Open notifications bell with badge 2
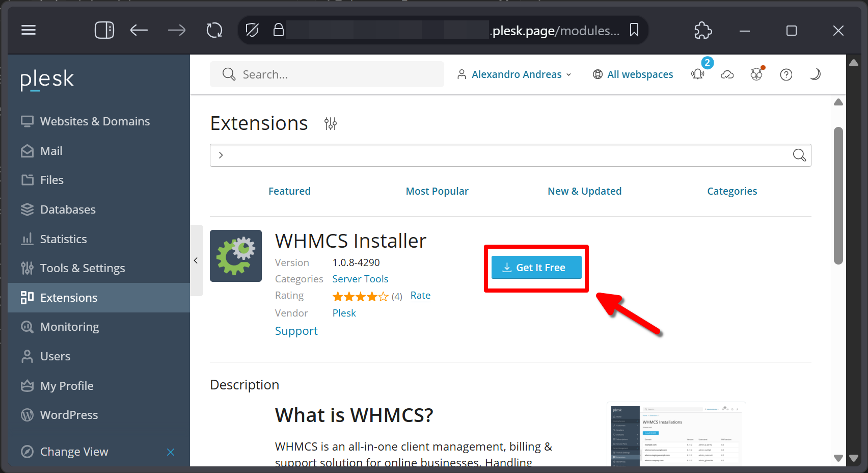The image size is (868, 473). (698, 74)
